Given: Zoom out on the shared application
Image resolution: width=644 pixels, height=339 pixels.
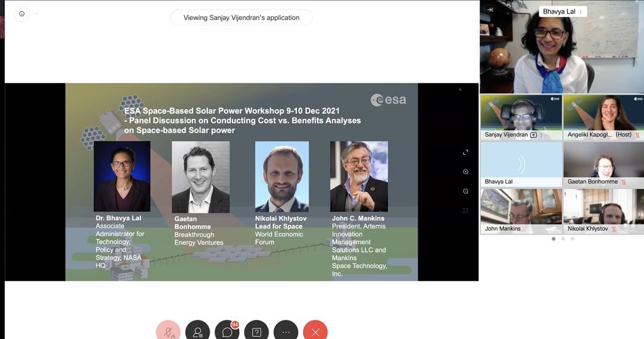Looking at the screenshot, I should [x=466, y=191].
